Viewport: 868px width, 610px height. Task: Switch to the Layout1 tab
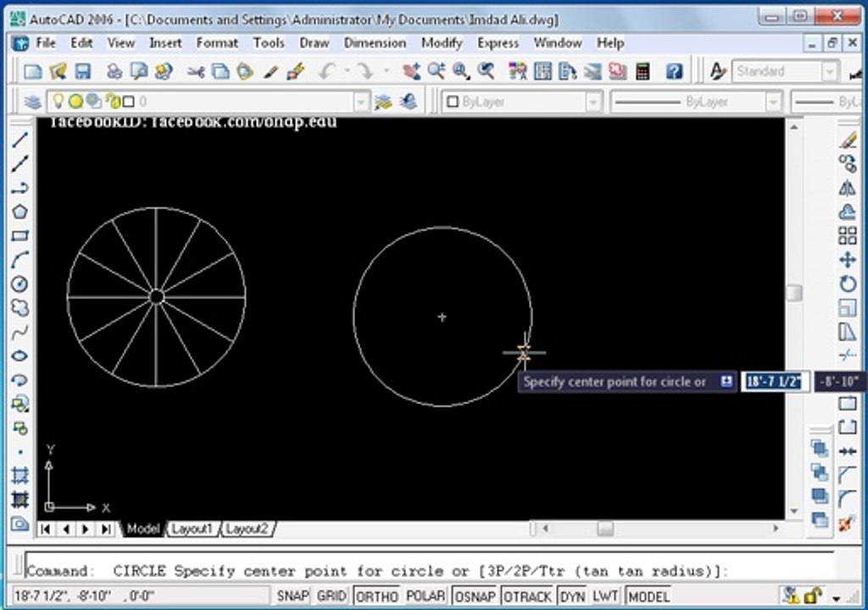[x=192, y=529]
